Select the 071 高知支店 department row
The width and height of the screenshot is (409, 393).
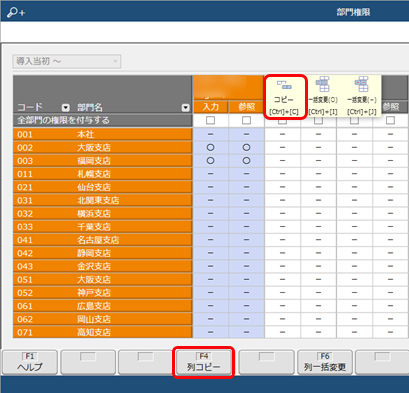(103, 332)
